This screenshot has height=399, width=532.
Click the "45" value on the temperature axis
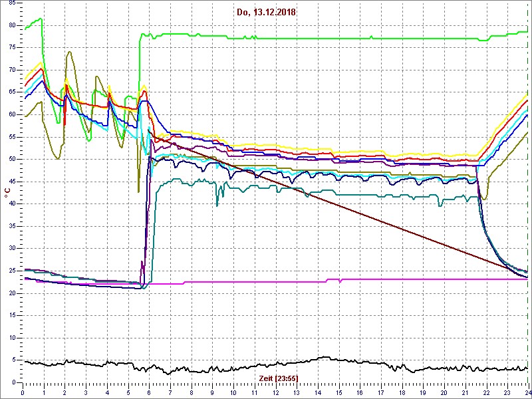(x=12, y=182)
